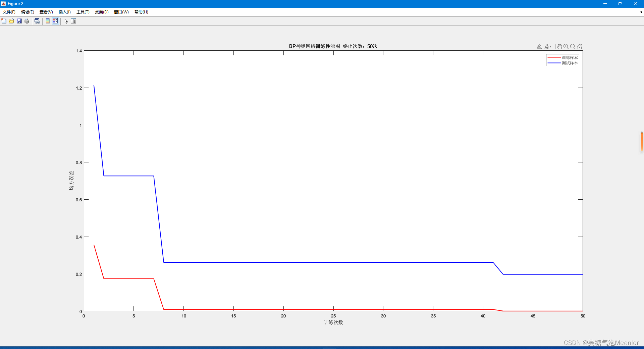Open the 插入(I) menu
This screenshot has width=644, height=349.
(x=65, y=12)
